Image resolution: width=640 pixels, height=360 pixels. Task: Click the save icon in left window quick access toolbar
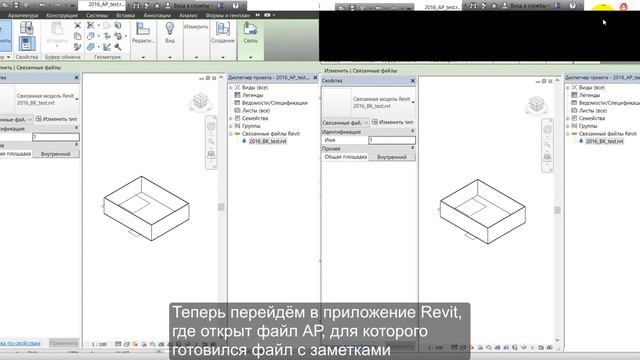click(x=16, y=5)
